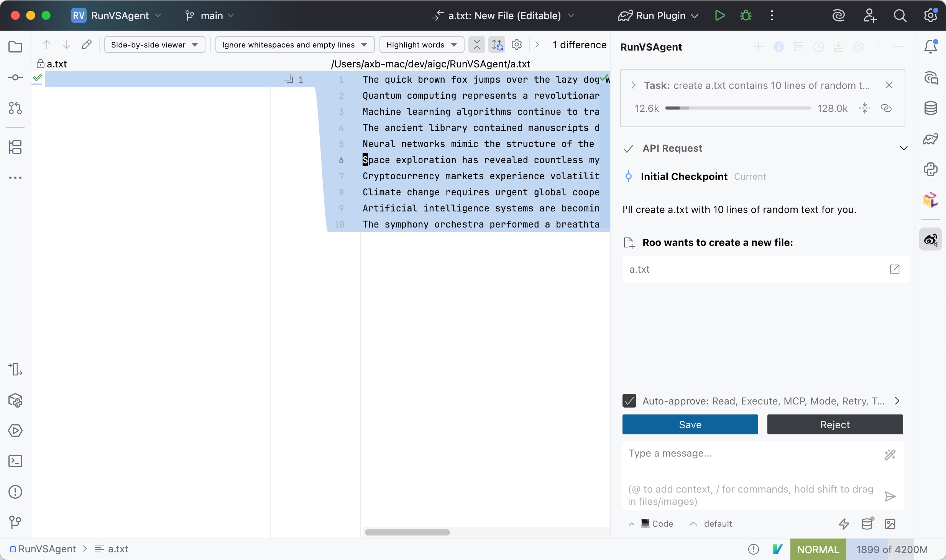
Task: Open the RunVSAgent task history
Action: 818,46
